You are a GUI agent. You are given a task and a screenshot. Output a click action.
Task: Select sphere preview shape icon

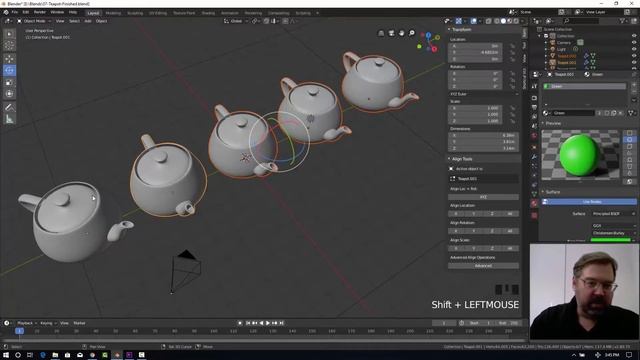coord(629,140)
